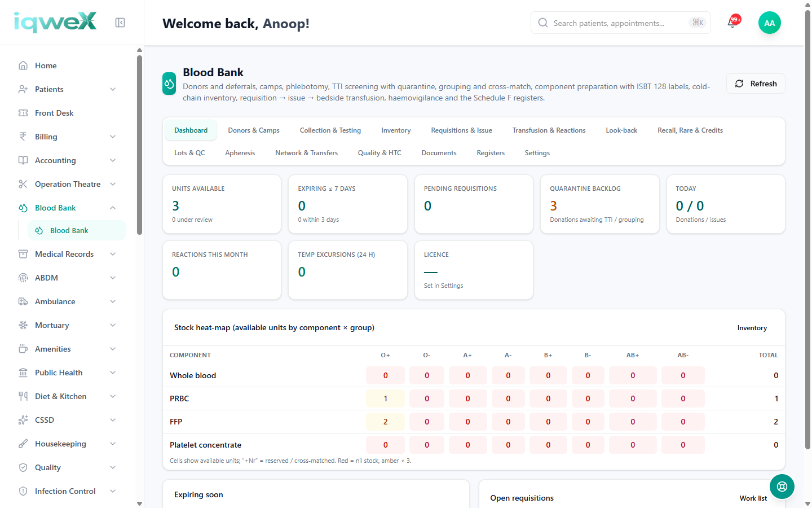Expand the Amenities menu chevron
Viewport: 812px width, 508px height.
tap(113, 349)
